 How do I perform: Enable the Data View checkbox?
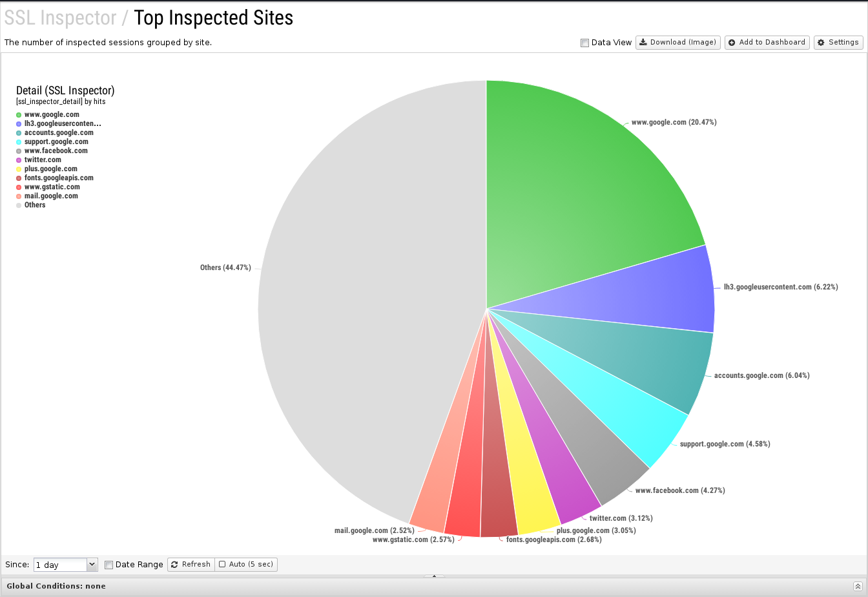pos(584,43)
